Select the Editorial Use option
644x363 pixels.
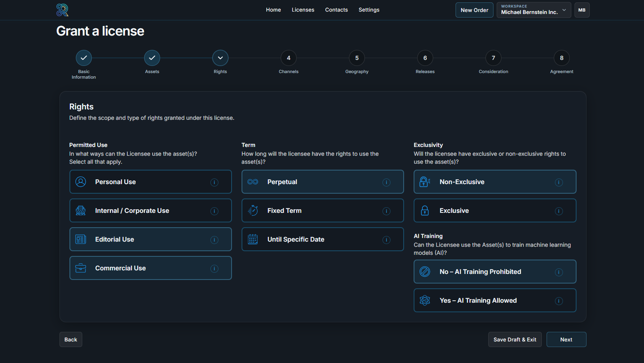click(151, 239)
